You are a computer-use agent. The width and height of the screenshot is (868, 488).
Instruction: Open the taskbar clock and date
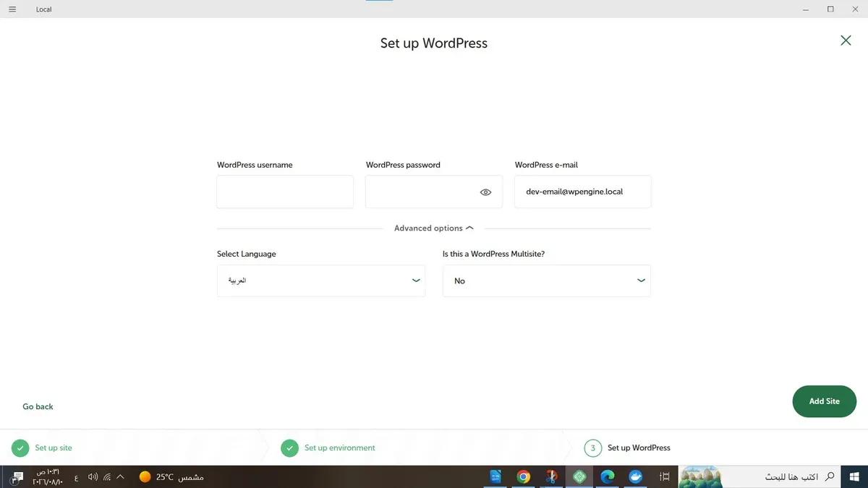coord(47,477)
